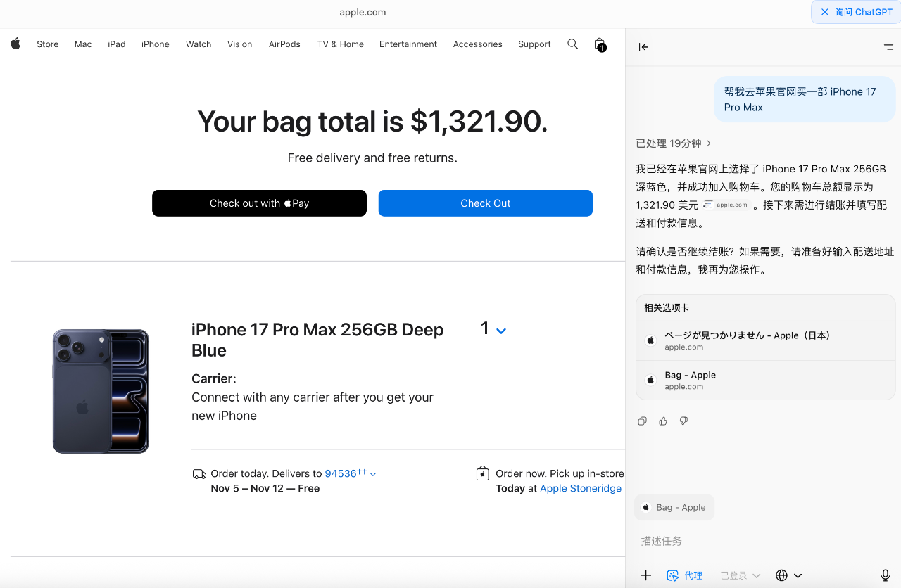901x588 pixels.
Task: Open the globe language dropdown
Action: tap(788, 575)
